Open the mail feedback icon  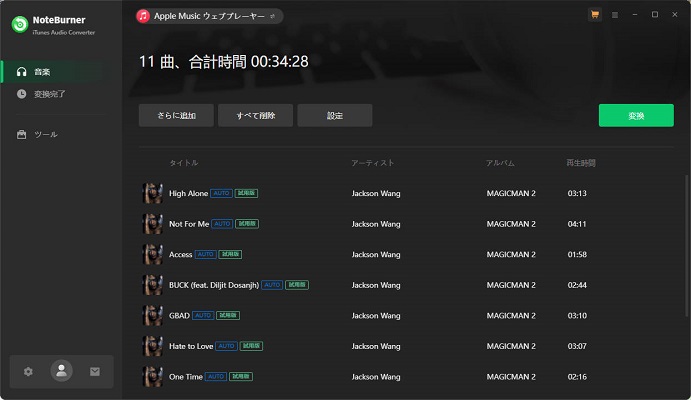coord(95,372)
